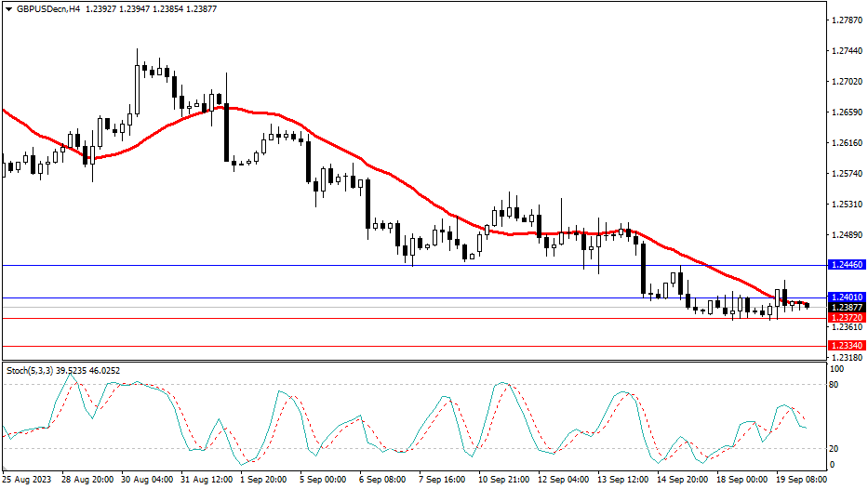Click the 30 Aug 04:00 time label

tap(145, 480)
